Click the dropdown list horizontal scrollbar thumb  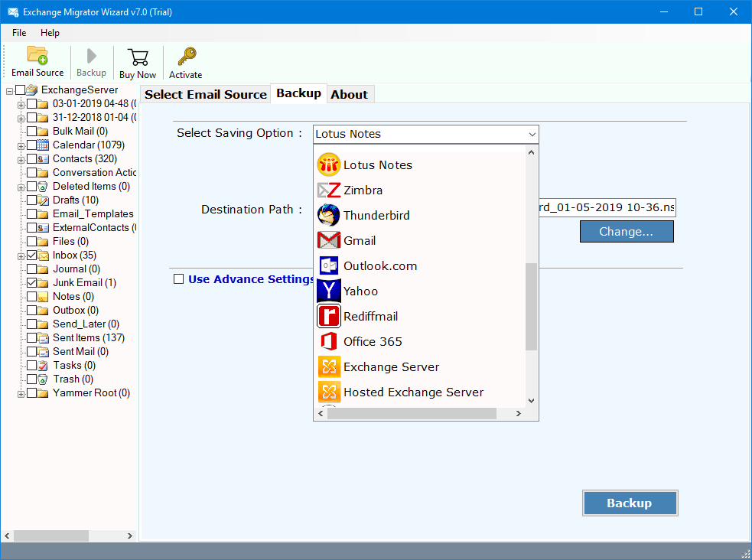pyautogui.click(x=412, y=413)
